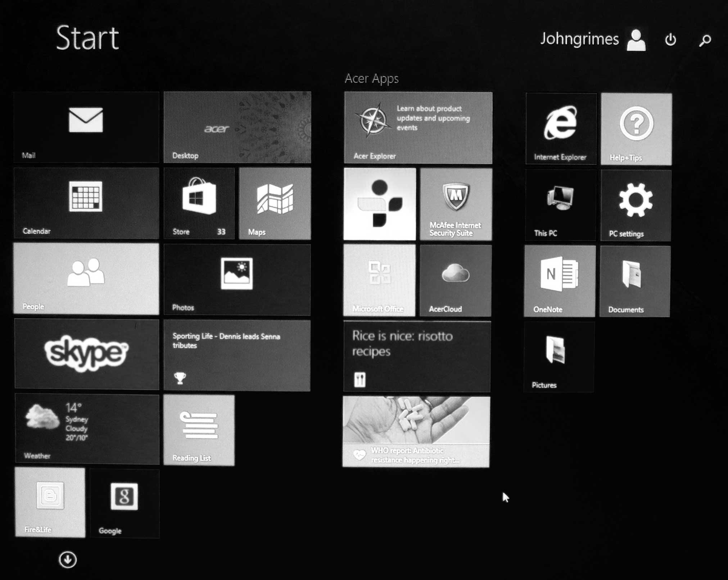Open the Acer Desktop tile
Viewport: 728px width, 580px height.
coord(237,127)
